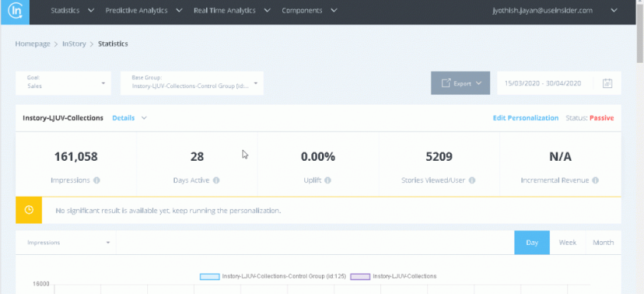Open the Real Time Analytics menu
Image resolution: width=644 pixels, height=294 pixels.
click(x=232, y=11)
